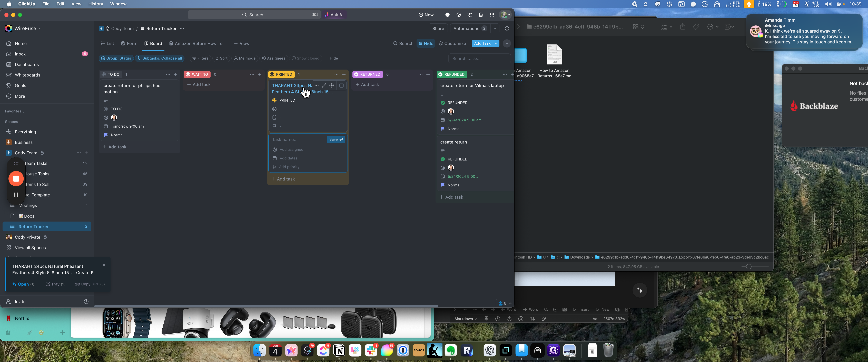The height and width of the screenshot is (362, 868).
Task: Toggle the Hide button in view bar
Action: pyautogui.click(x=426, y=43)
